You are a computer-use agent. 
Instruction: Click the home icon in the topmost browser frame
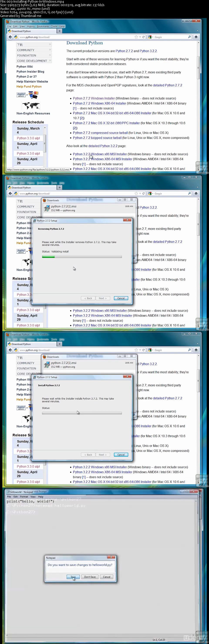click(196, 37)
